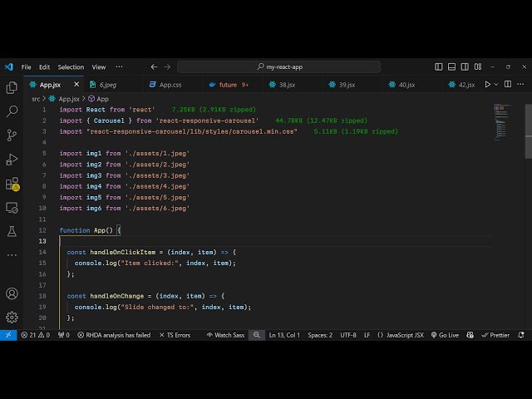Viewport: 532px width, 399px height.
Task: Click the errors and warnings count
Action: pyautogui.click(x=35, y=335)
